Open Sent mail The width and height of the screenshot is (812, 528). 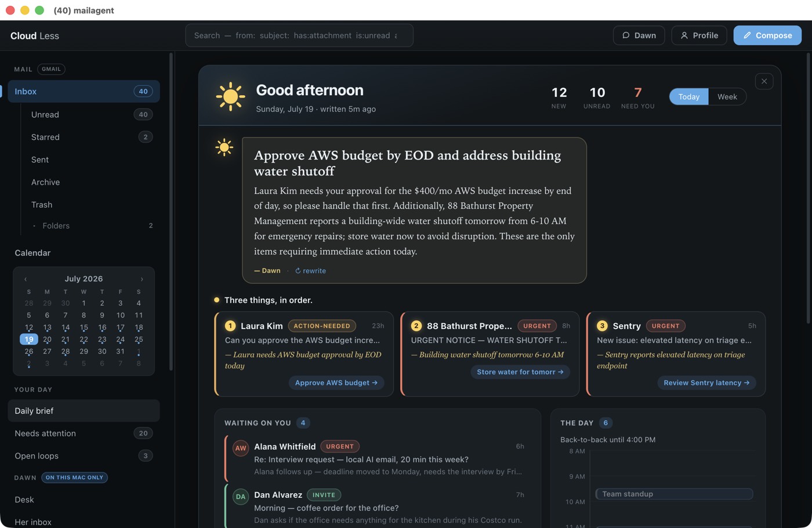(x=92, y=160)
